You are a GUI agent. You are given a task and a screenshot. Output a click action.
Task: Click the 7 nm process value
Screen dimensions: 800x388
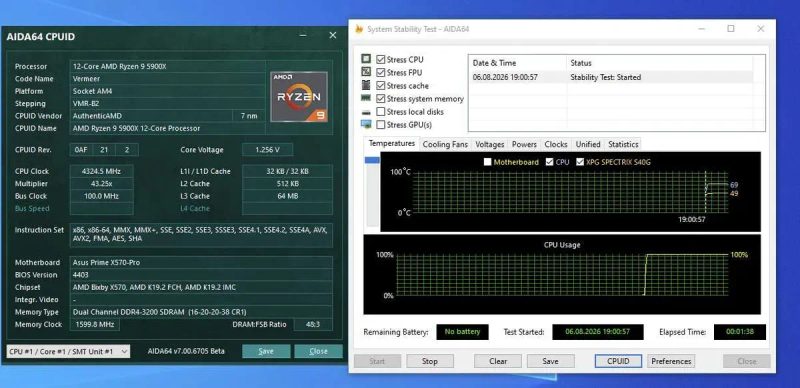pyautogui.click(x=249, y=116)
